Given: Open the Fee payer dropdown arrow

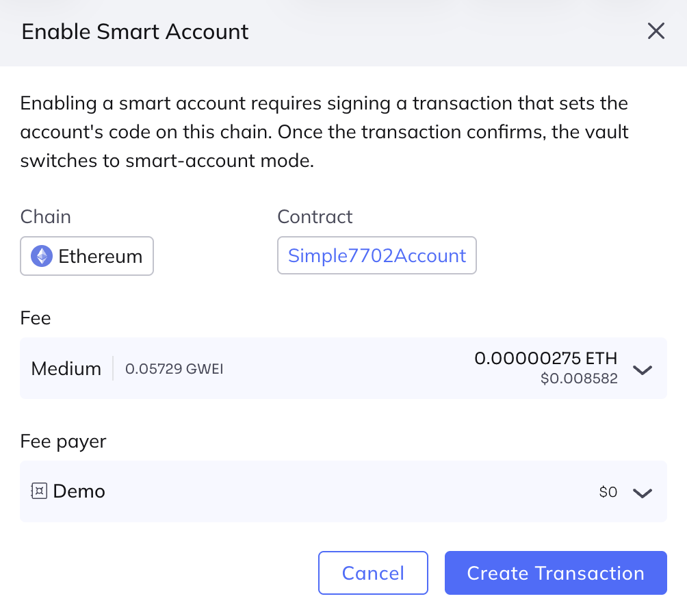Looking at the screenshot, I should pos(642,492).
